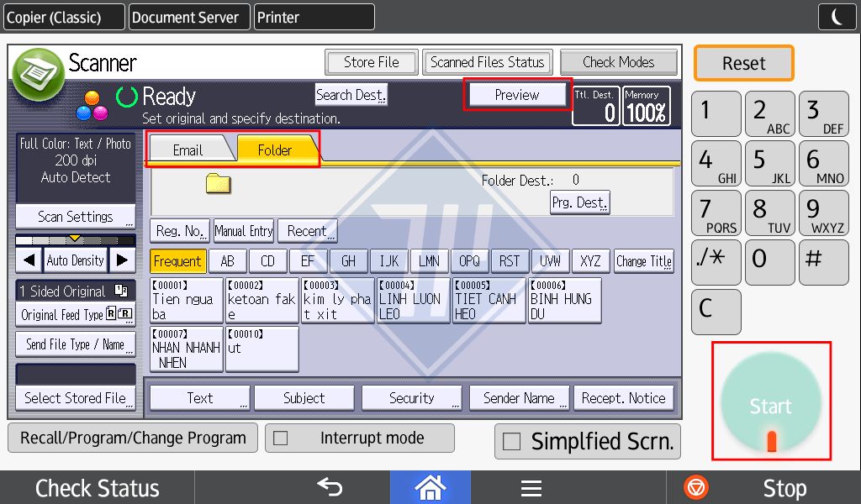Select destination 00004 LINH LUON LEO

(x=413, y=300)
